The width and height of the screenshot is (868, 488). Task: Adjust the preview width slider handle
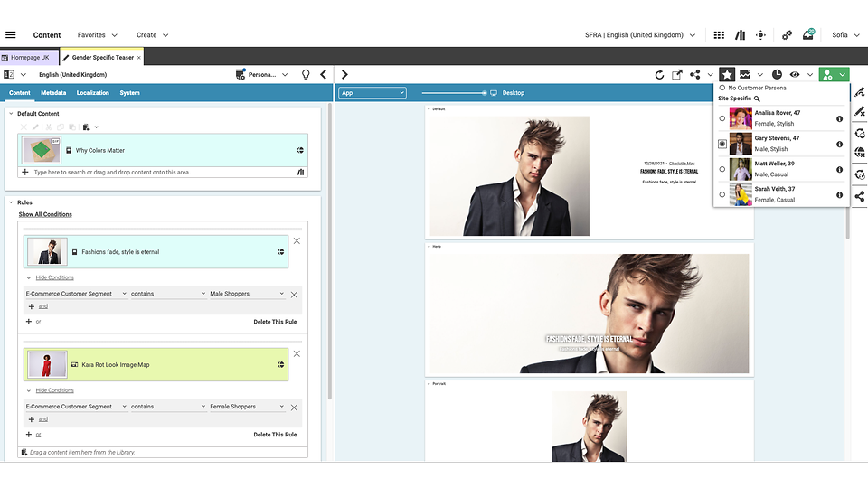click(x=484, y=93)
